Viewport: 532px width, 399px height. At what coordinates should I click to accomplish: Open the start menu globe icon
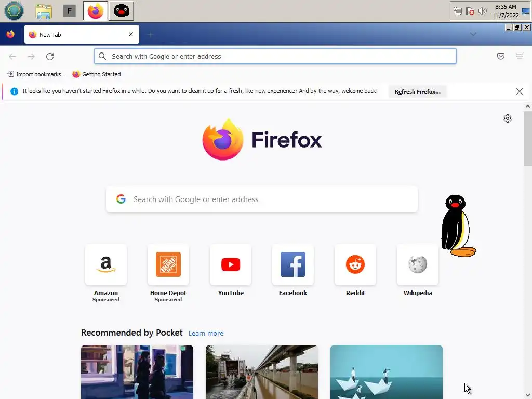pyautogui.click(x=14, y=10)
